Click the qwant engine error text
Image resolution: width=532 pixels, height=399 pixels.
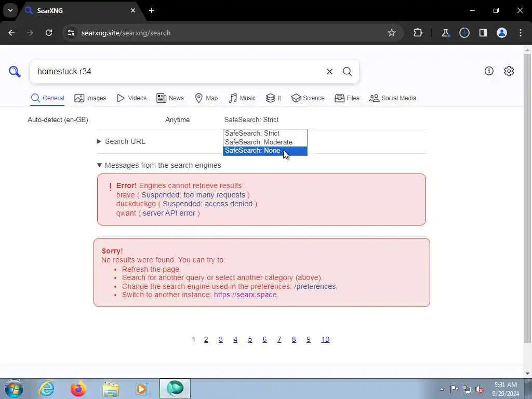[x=158, y=213]
